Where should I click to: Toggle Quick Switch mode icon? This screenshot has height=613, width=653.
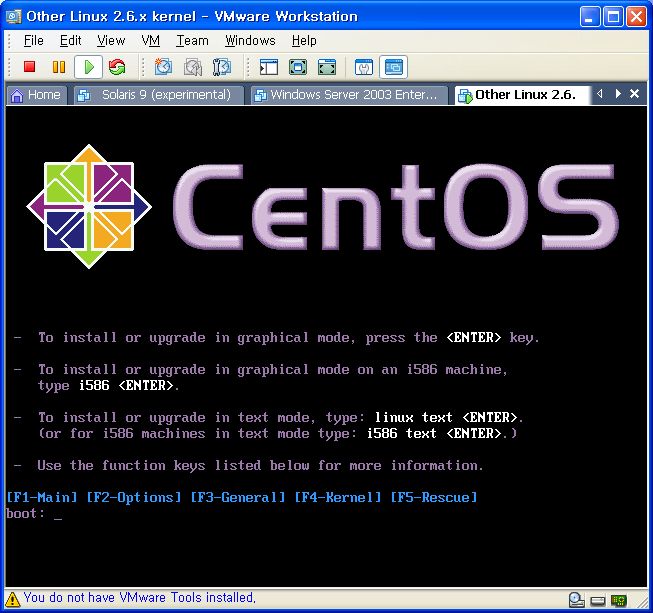326,67
